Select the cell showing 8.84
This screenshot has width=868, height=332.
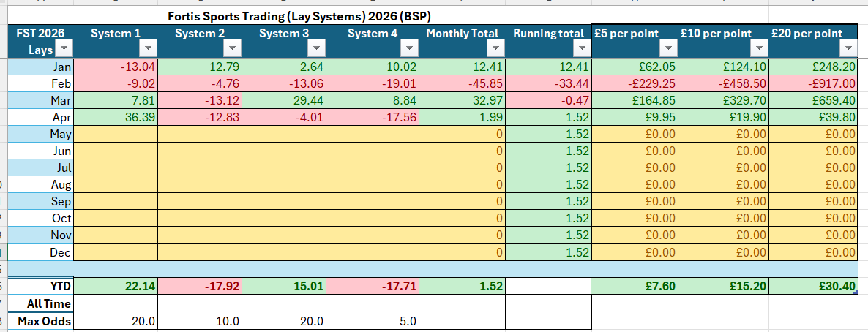pyautogui.click(x=372, y=102)
